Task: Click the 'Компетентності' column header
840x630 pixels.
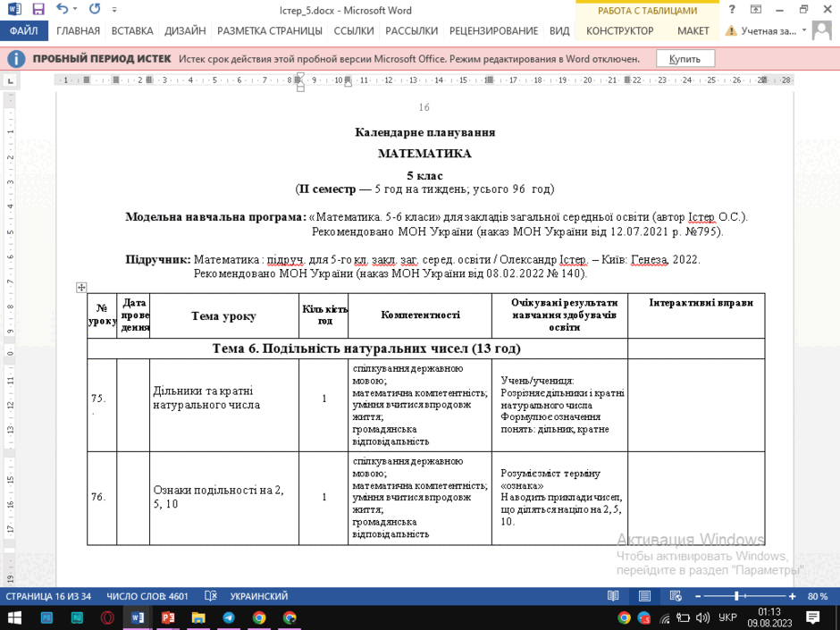Action: 421,315
